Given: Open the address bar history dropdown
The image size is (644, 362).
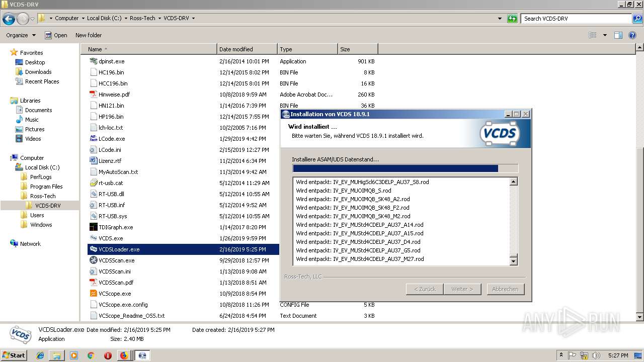Looking at the screenshot, I should [500, 19].
